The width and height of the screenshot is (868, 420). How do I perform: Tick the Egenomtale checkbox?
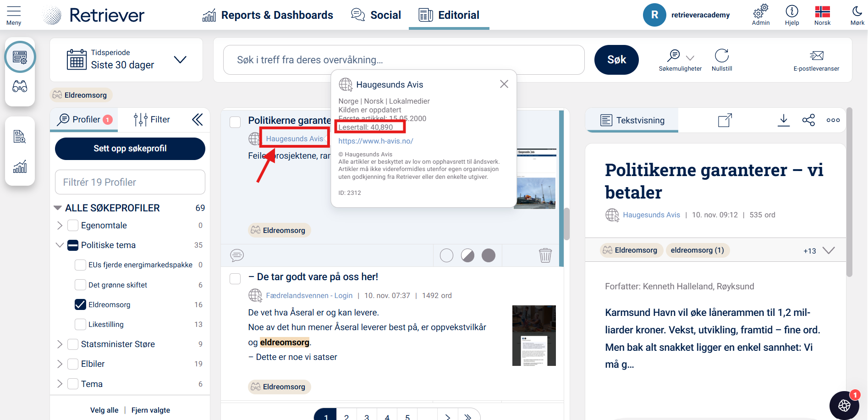[x=73, y=226]
